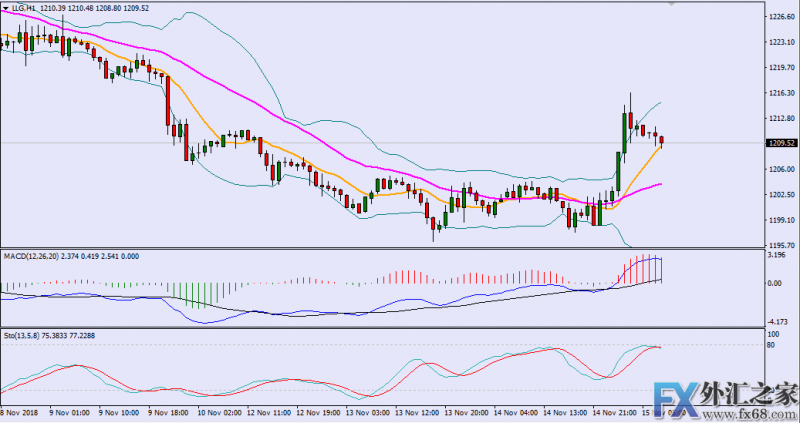Click the 1226.60 label on price axis
The image size is (800, 423).
click(x=781, y=17)
